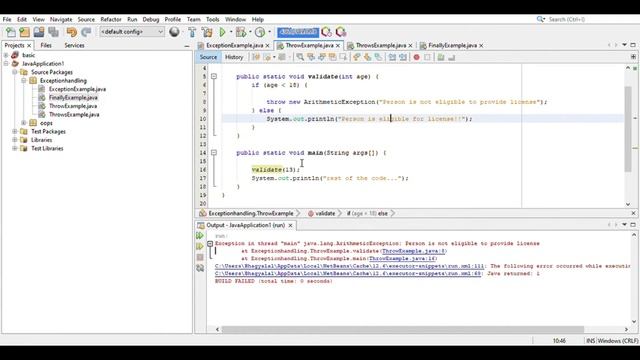This screenshot has width=640, height=360.
Task: Switch to the FinallyExample.java editor tab
Action: tap(452, 45)
